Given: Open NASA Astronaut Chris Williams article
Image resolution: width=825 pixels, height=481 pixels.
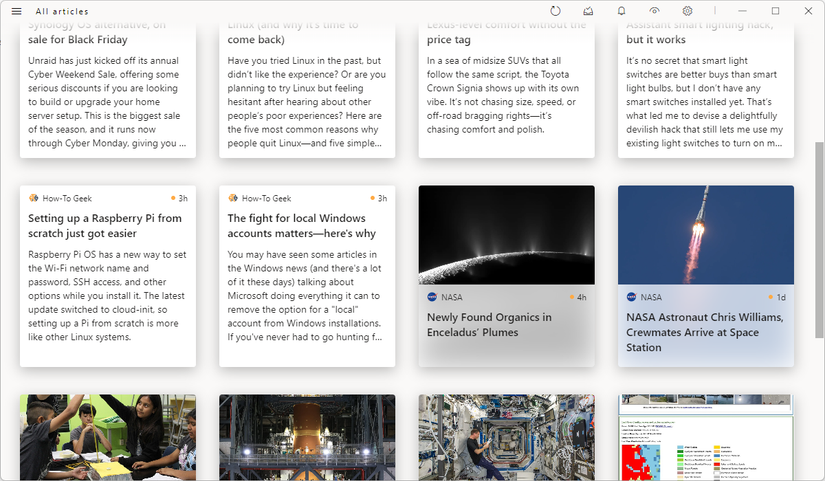Looking at the screenshot, I should 705,332.
